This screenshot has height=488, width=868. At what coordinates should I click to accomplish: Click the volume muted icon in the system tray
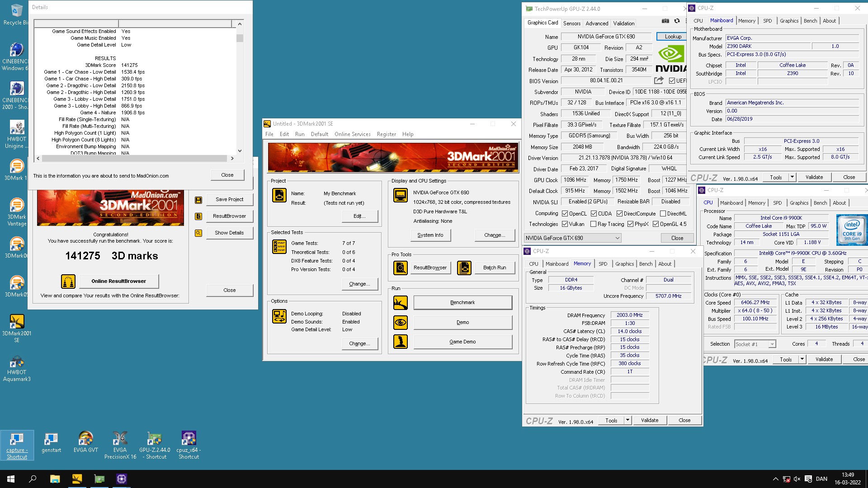[x=797, y=479]
